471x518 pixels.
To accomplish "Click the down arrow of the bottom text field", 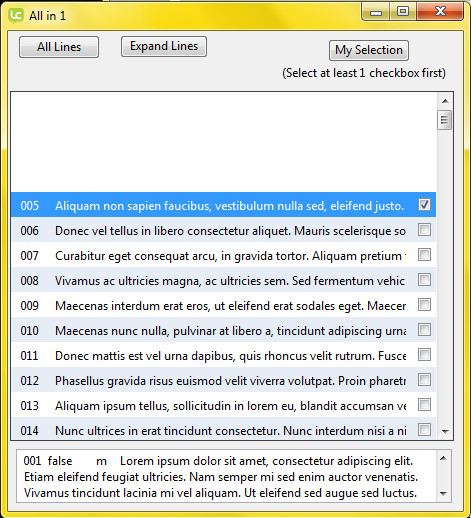I will pyautogui.click(x=443, y=494).
